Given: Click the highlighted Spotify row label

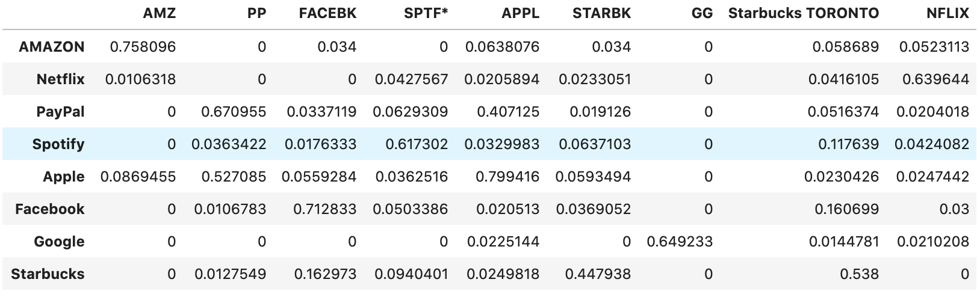Looking at the screenshot, I should coord(58,144).
